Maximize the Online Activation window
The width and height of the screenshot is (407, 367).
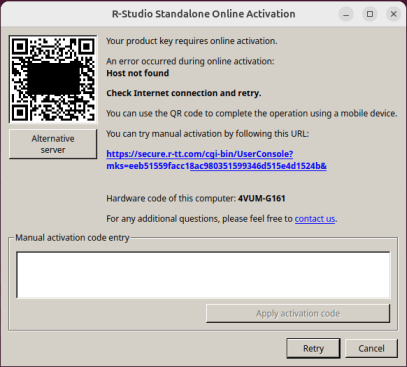tap(370, 14)
